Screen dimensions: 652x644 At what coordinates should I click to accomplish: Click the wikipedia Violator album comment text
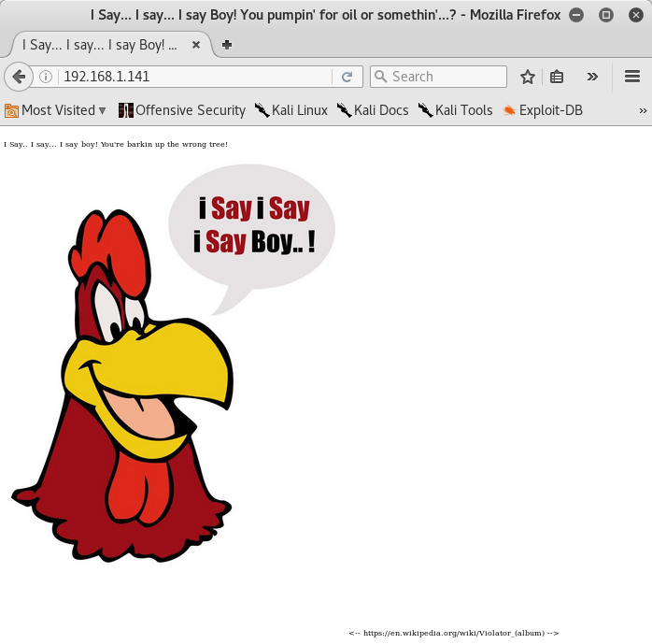[x=454, y=633]
